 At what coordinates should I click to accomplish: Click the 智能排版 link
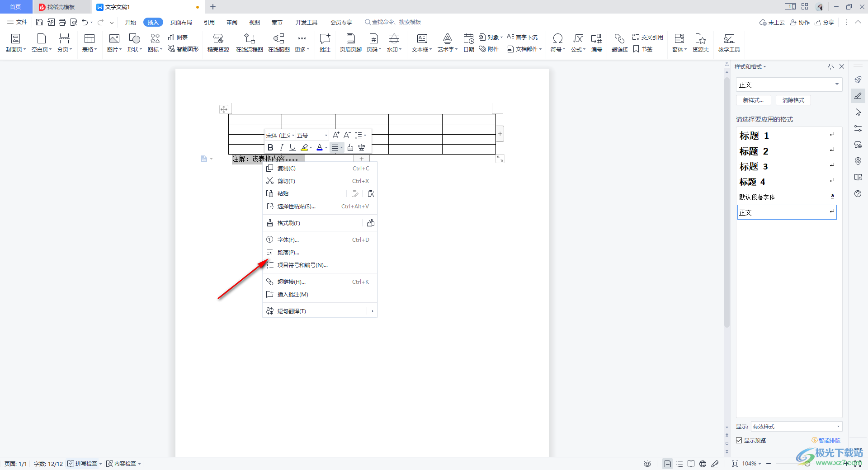pyautogui.click(x=826, y=440)
